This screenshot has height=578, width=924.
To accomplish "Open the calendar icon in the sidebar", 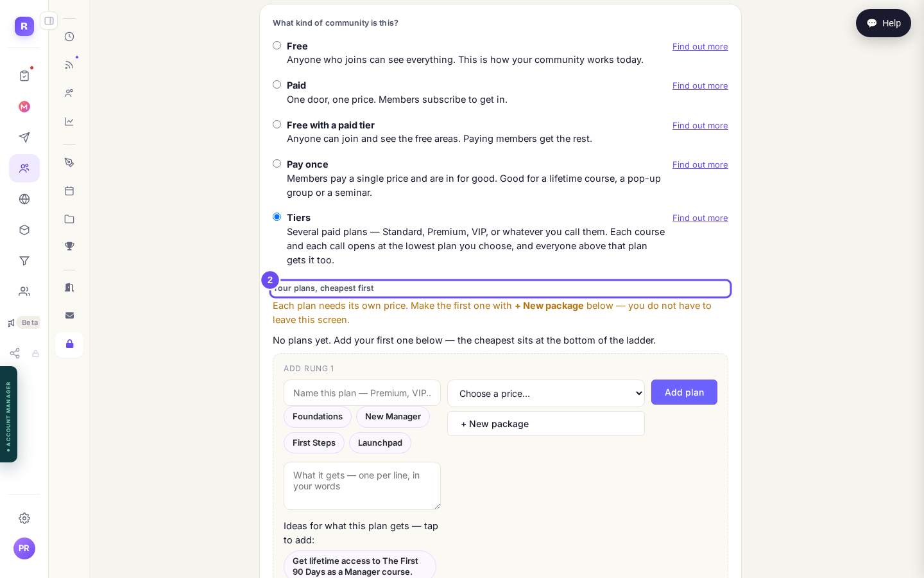I will pos(69,191).
